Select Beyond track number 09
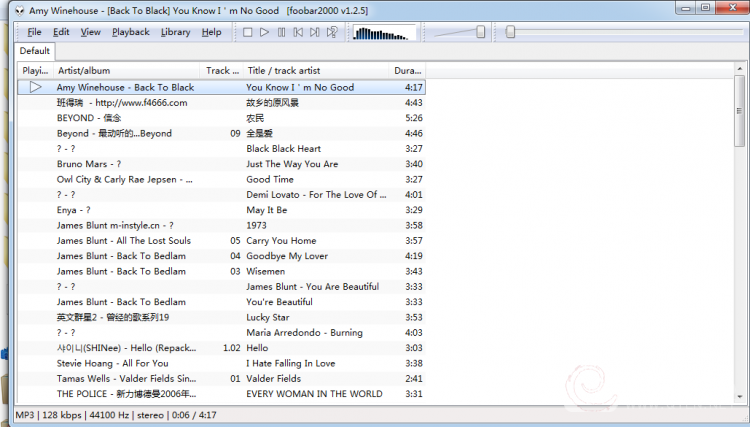 tap(221, 133)
